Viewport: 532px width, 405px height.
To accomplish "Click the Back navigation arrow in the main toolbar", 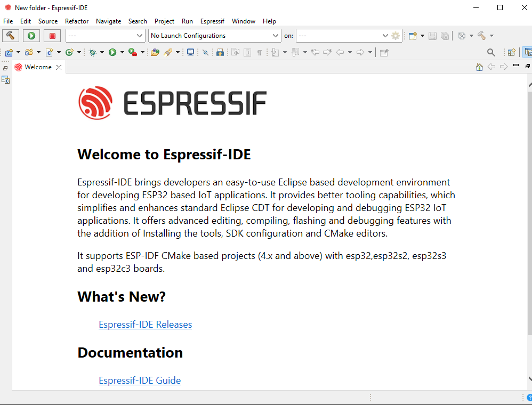I will point(340,52).
